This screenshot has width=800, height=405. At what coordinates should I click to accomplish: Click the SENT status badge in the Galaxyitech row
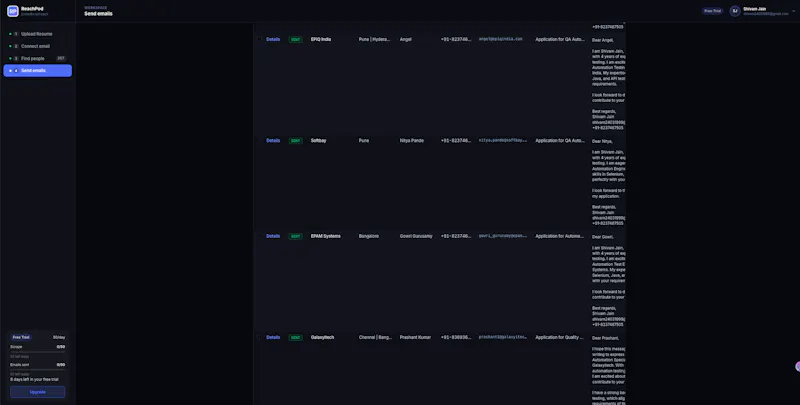[x=295, y=337]
